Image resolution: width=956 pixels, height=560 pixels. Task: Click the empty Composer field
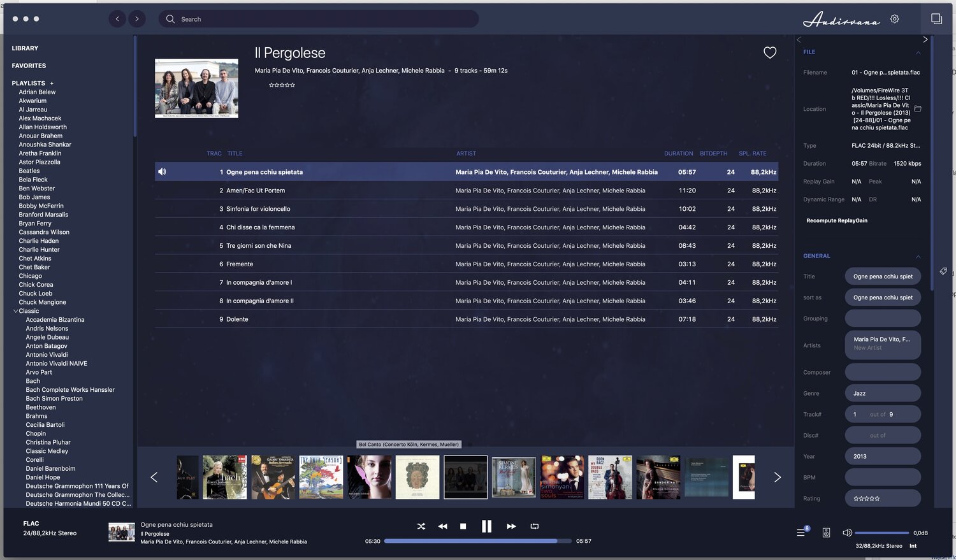coord(883,372)
